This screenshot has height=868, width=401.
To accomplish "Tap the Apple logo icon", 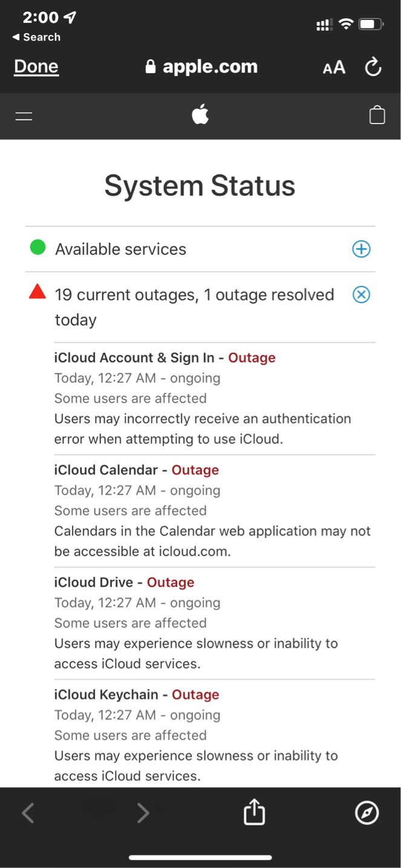I will [200, 114].
